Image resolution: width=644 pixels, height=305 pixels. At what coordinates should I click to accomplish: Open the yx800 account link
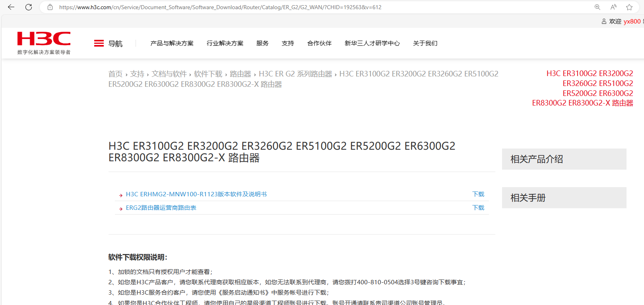point(632,22)
